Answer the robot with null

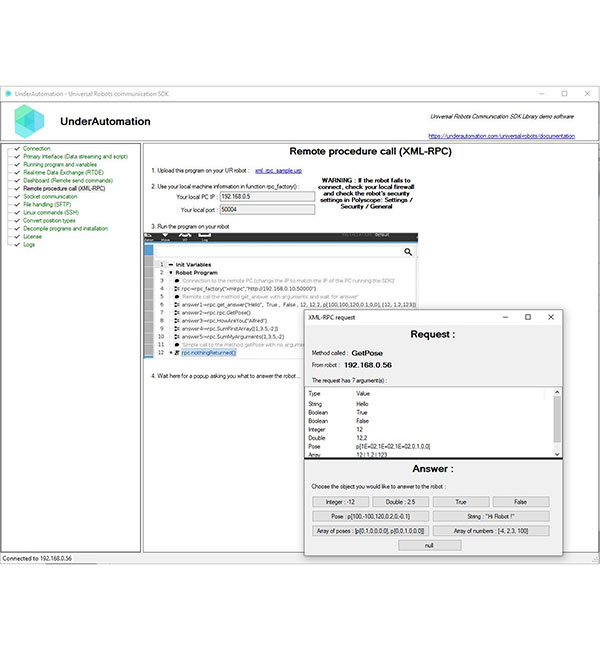[x=430, y=546]
